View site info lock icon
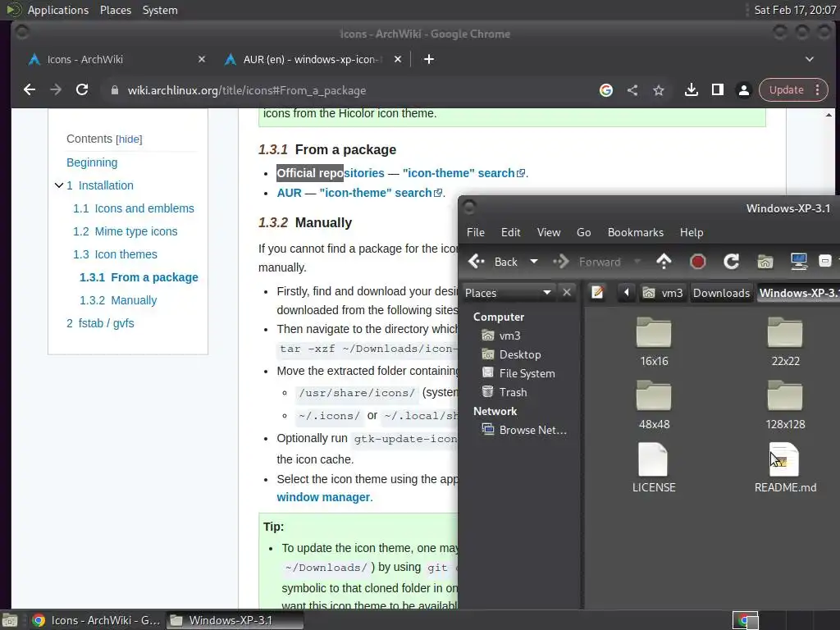This screenshot has width=840, height=630. (114, 90)
